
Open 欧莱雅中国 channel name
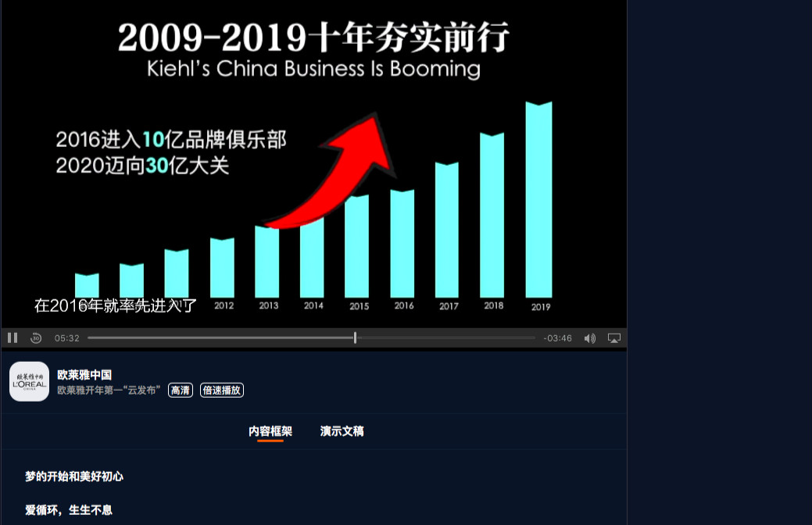[x=84, y=375]
